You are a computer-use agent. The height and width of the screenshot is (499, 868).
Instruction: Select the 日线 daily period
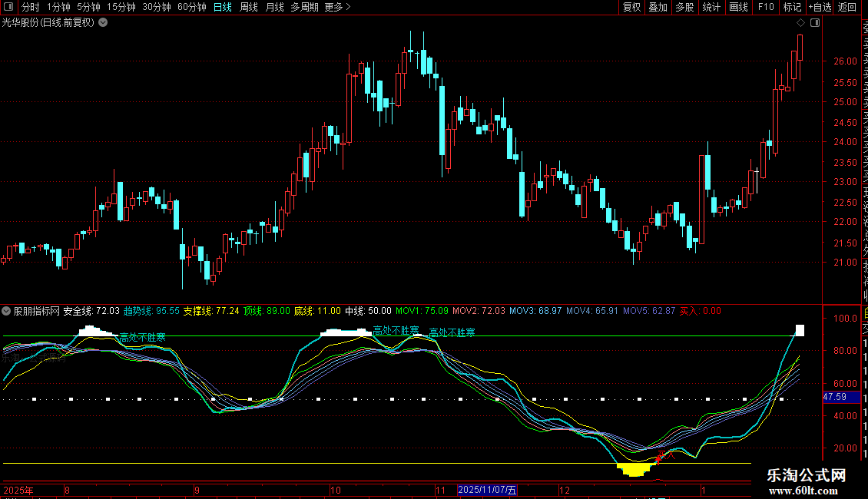click(223, 8)
